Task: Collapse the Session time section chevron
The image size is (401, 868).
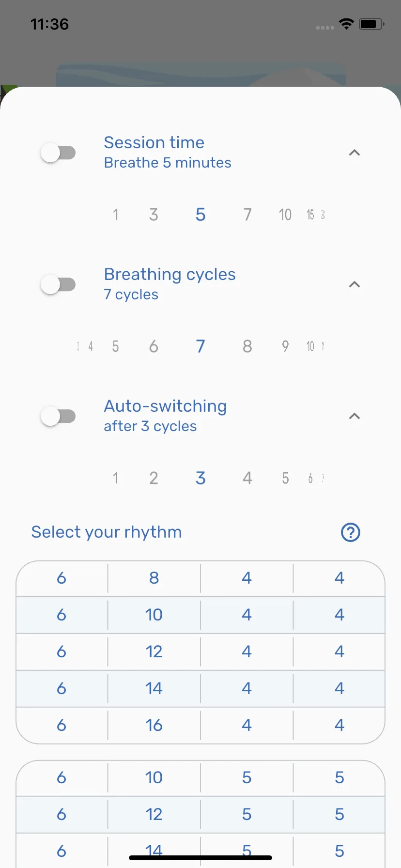Action: click(x=355, y=153)
